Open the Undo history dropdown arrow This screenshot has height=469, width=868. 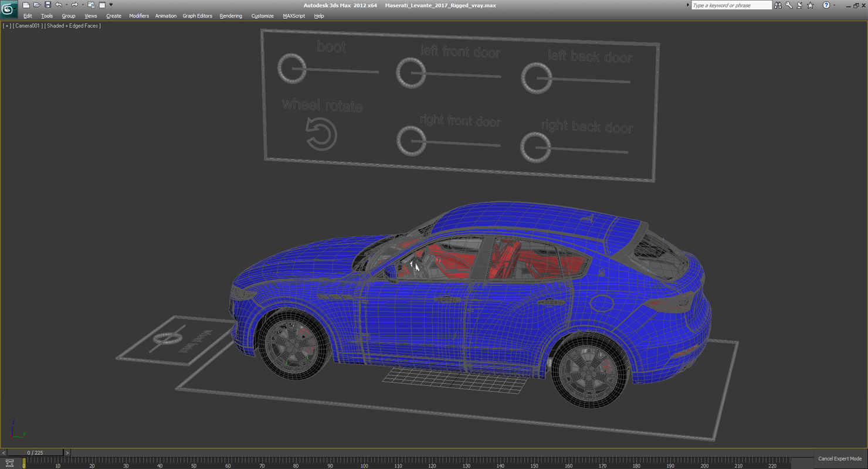pyautogui.click(x=66, y=5)
